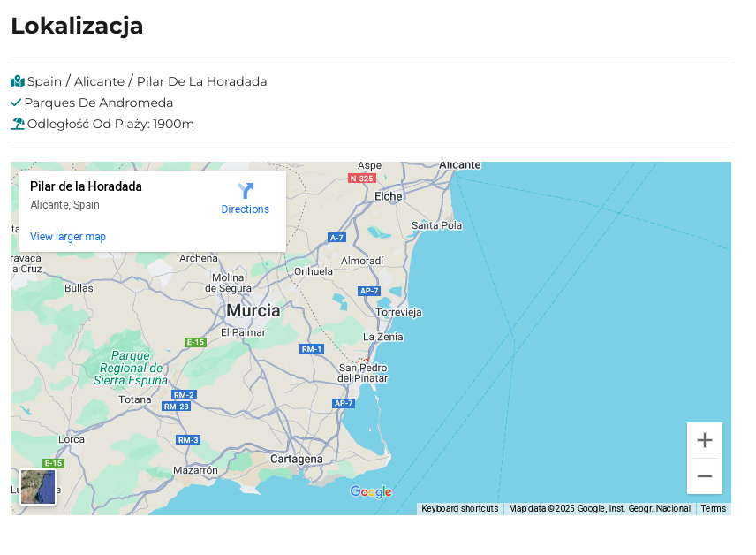Click the El Palmar map label
This screenshot has height=555, width=756.
tap(243, 332)
